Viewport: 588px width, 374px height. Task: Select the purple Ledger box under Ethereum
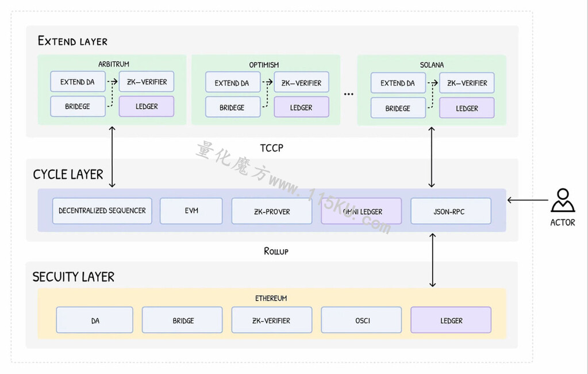pos(451,320)
